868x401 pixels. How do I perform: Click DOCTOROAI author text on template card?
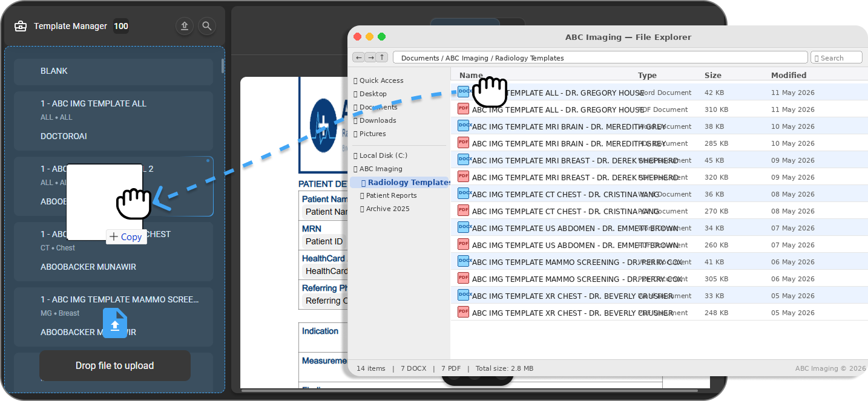(x=64, y=136)
